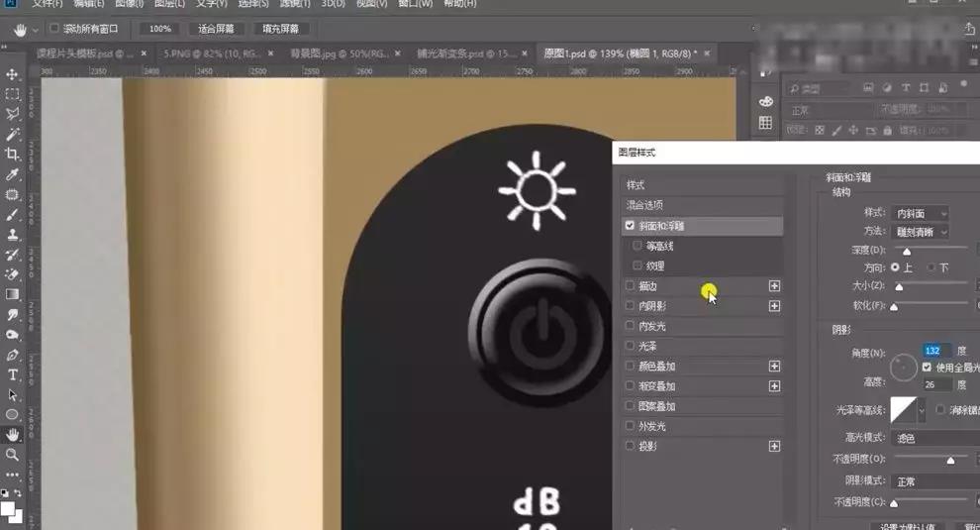Select the Clone Stamp tool
Screen dimensions: 980x530
coord(12,235)
